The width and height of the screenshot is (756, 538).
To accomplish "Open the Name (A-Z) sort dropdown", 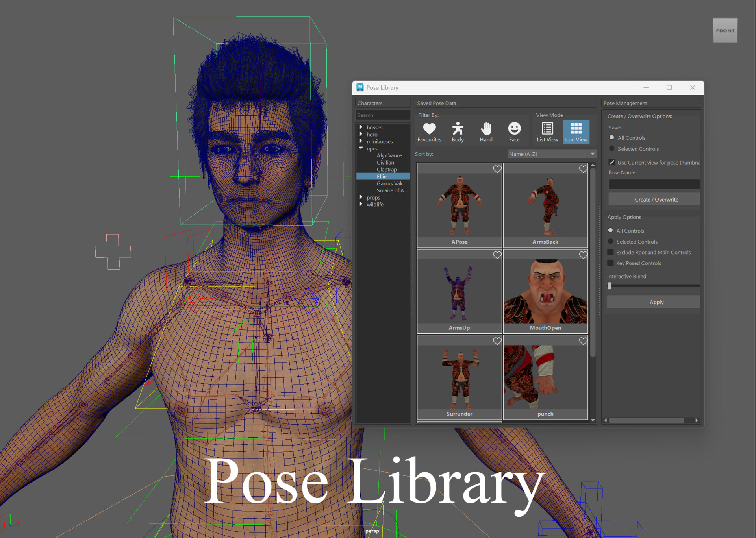I will [592, 153].
